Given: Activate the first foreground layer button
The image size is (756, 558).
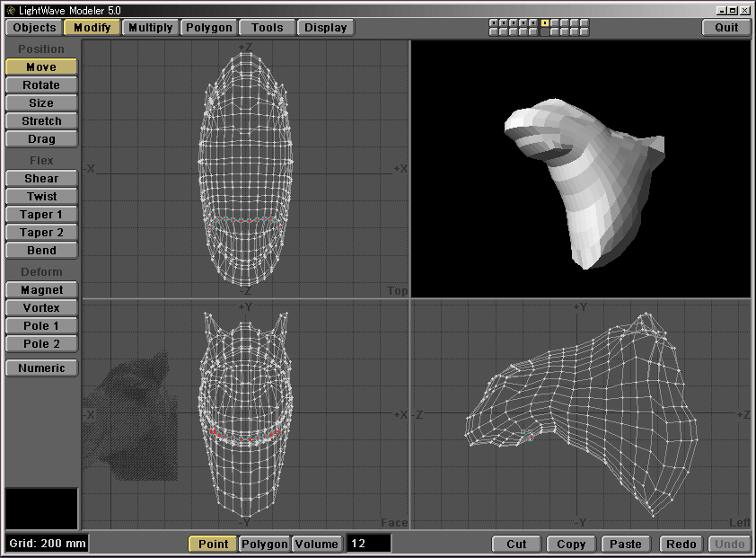Looking at the screenshot, I should pos(494,22).
